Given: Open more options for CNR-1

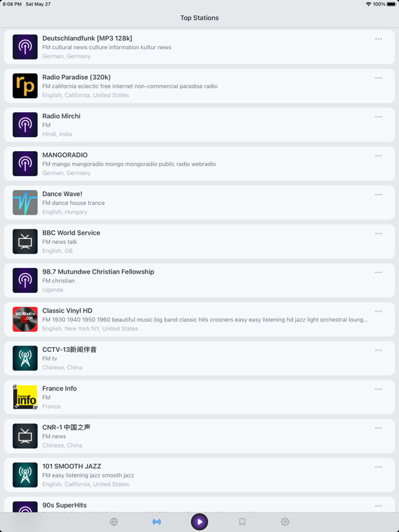Looking at the screenshot, I should 379,428.
